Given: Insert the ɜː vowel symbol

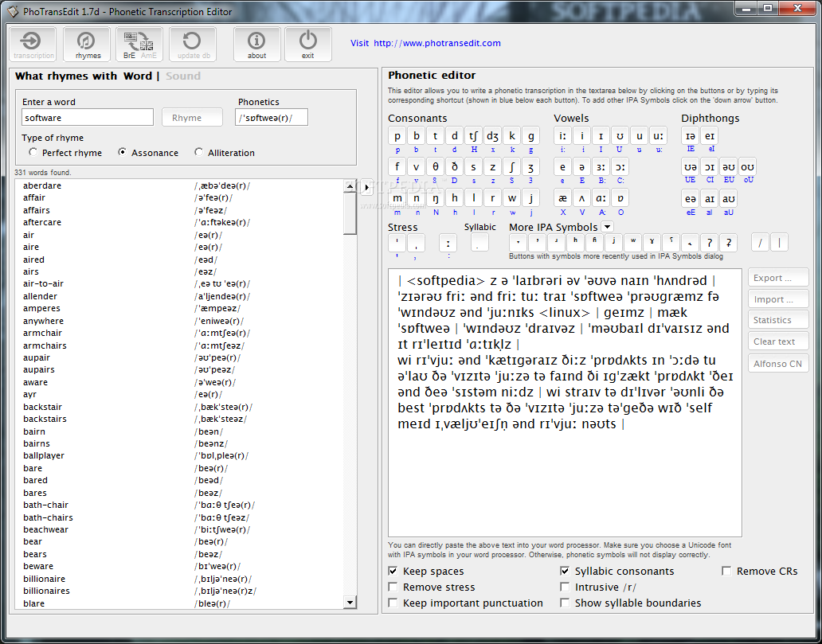Looking at the screenshot, I should (601, 167).
